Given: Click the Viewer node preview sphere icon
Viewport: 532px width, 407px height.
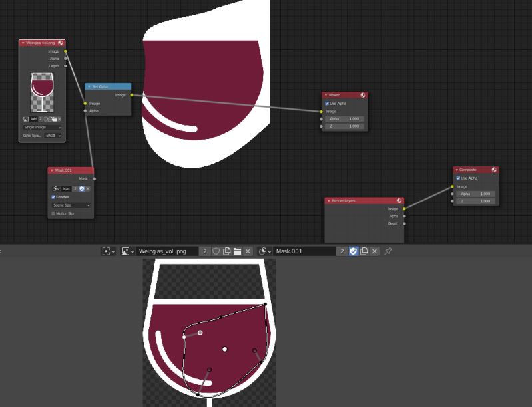Looking at the screenshot, I should pos(363,95).
